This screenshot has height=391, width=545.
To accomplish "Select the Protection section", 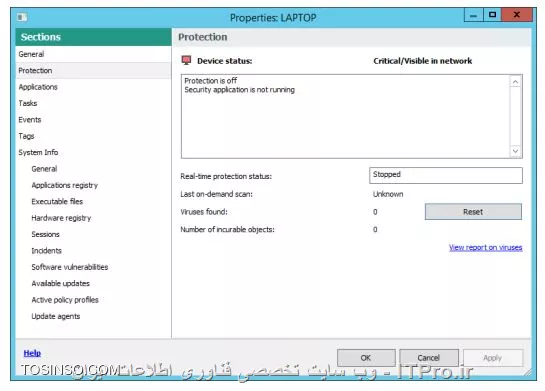I will tap(93, 71).
